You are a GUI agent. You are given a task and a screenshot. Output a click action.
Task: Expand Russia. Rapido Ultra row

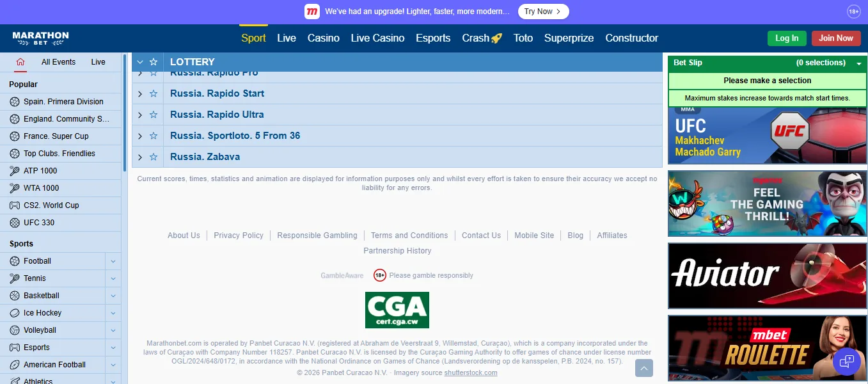[x=140, y=115]
